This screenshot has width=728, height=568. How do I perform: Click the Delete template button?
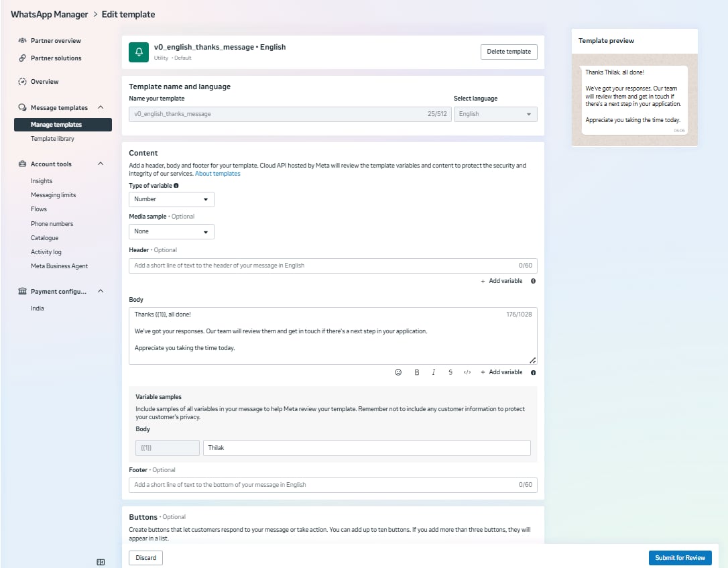[509, 52]
